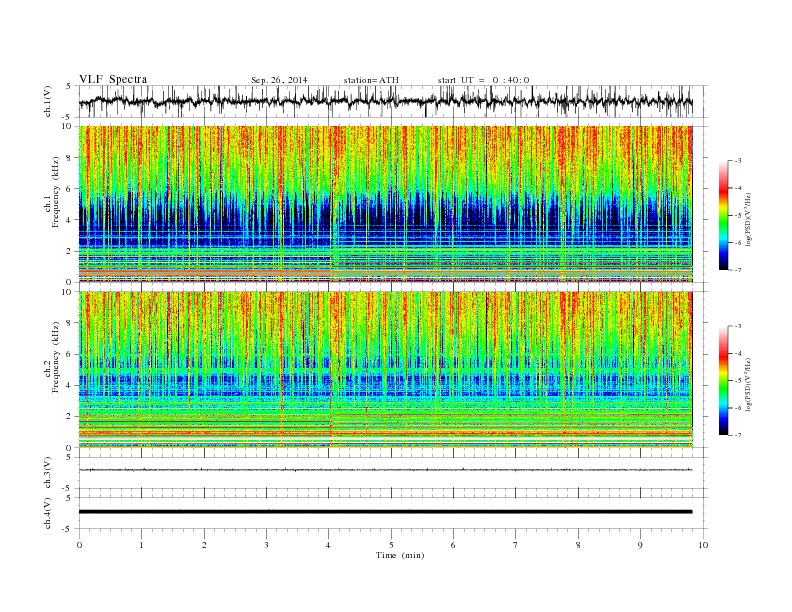Click the '5' tick label on the time axis
This screenshot has height=612, width=792.
391,545
